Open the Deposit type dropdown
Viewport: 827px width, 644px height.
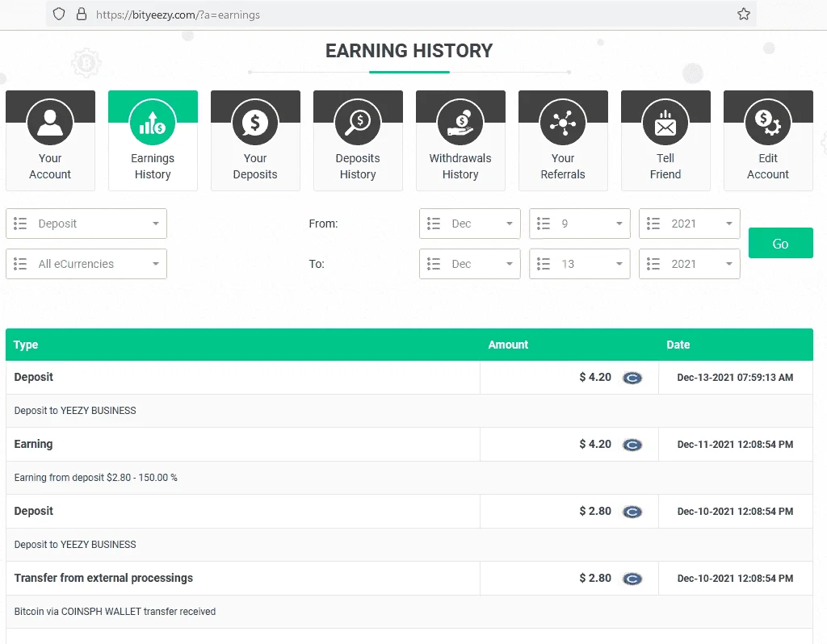86,224
